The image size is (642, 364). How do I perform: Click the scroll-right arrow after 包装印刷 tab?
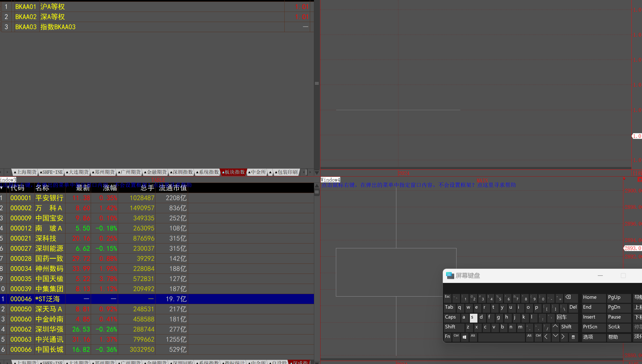click(x=310, y=172)
